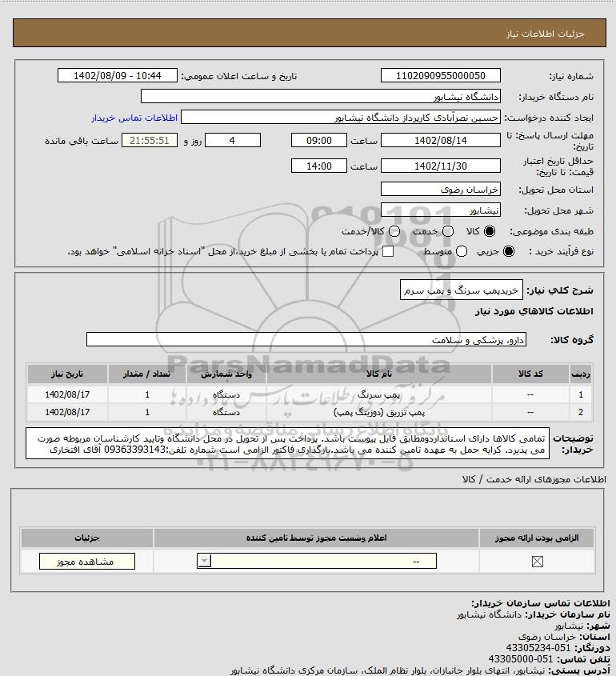
Task: Select the کالا/خدمت radio button
Action: (394, 231)
